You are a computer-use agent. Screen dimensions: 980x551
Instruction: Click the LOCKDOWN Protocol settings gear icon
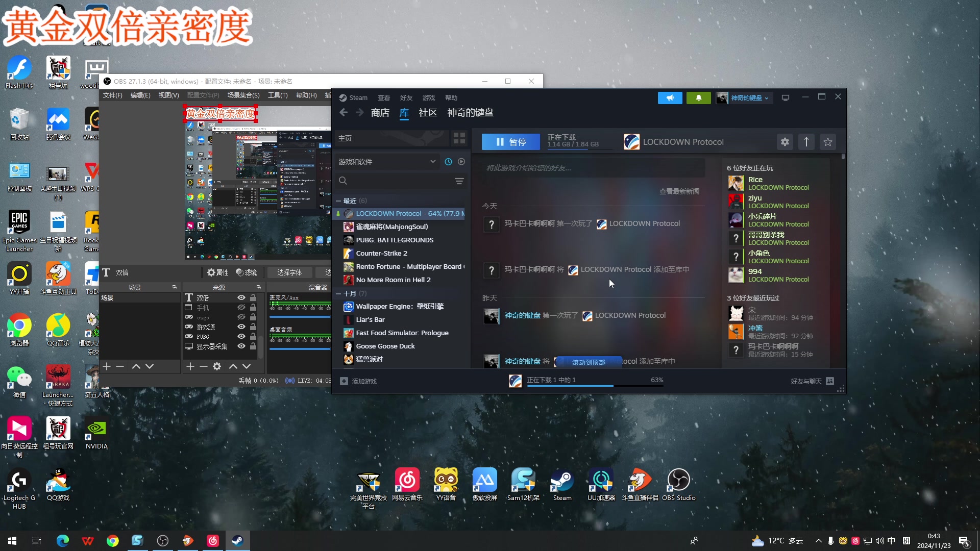click(x=785, y=142)
